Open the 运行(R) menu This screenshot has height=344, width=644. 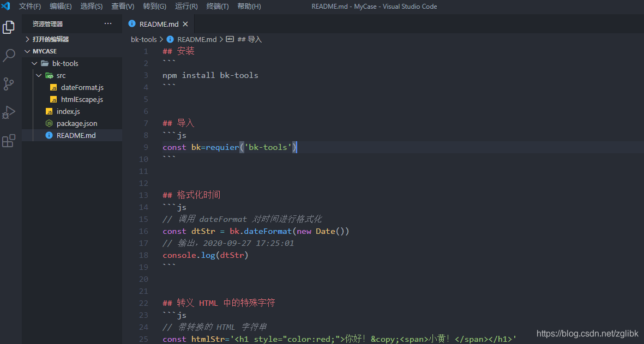point(186,6)
